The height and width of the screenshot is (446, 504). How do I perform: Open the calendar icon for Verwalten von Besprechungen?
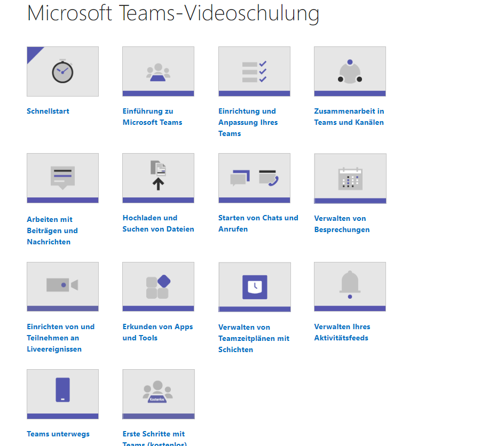coord(350,179)
